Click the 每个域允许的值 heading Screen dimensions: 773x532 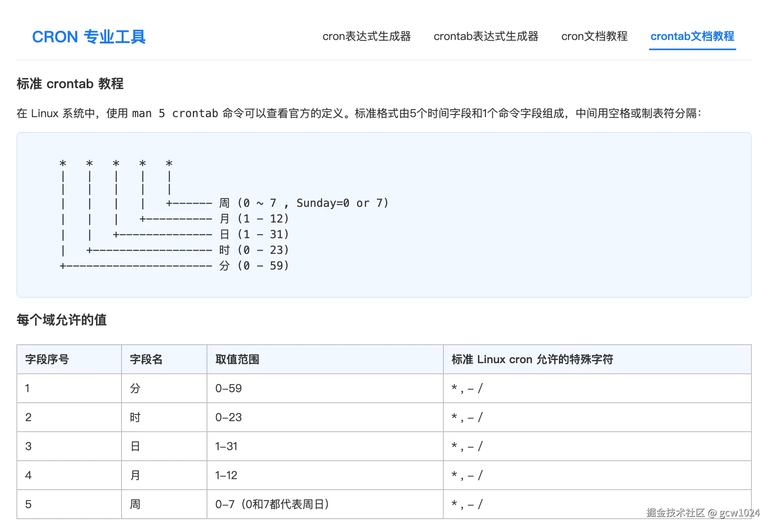pos(62,320)
